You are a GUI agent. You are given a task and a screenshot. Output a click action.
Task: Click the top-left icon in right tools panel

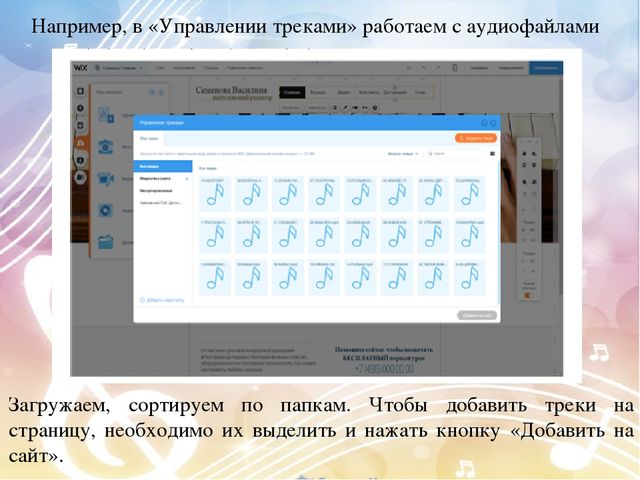pyautogui.click(x=524, y=154)
